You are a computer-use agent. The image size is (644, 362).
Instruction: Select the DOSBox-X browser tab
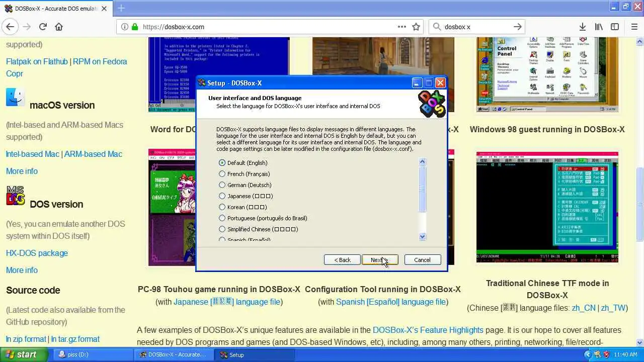click(56, 9)
